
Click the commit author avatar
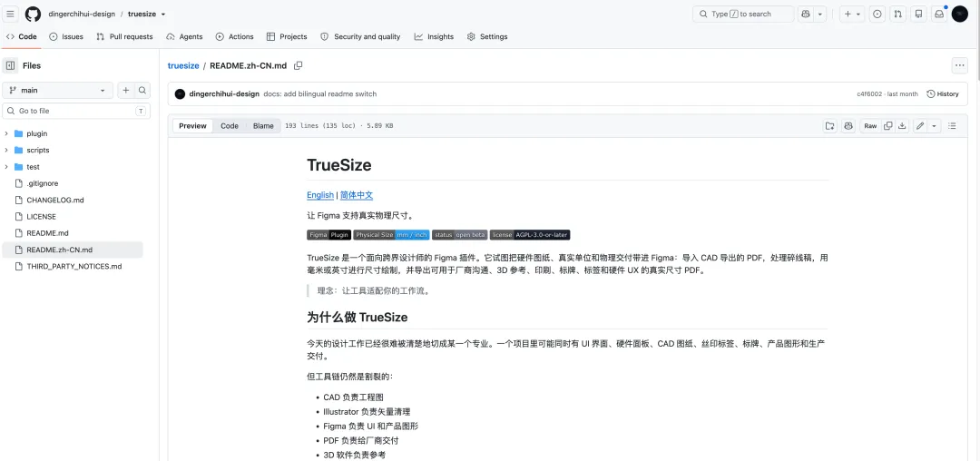click(x=180, y=93)
